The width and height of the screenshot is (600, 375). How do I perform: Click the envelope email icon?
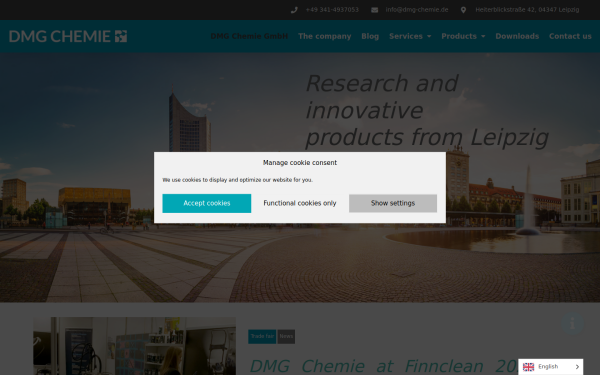pos(375,10)
